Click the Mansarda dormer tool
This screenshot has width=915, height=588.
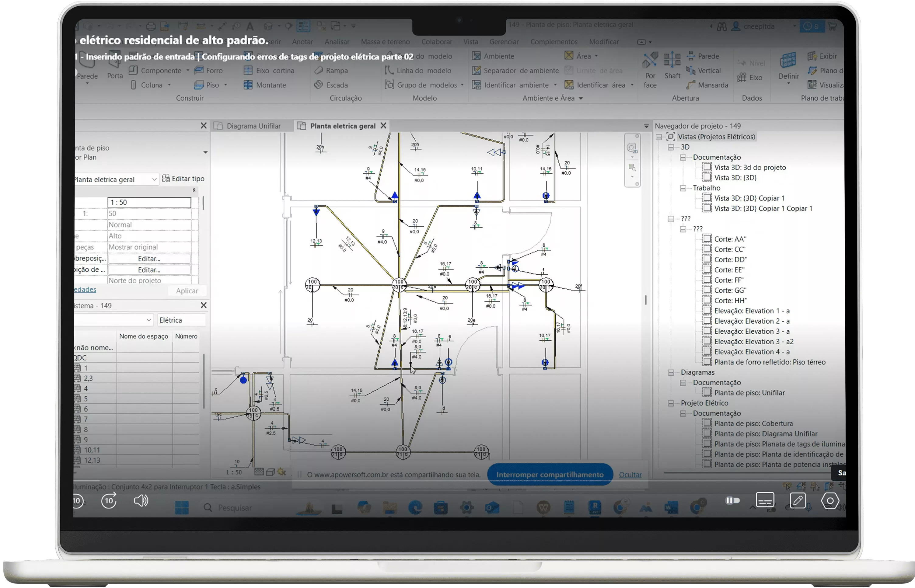(x=707, y=85)
